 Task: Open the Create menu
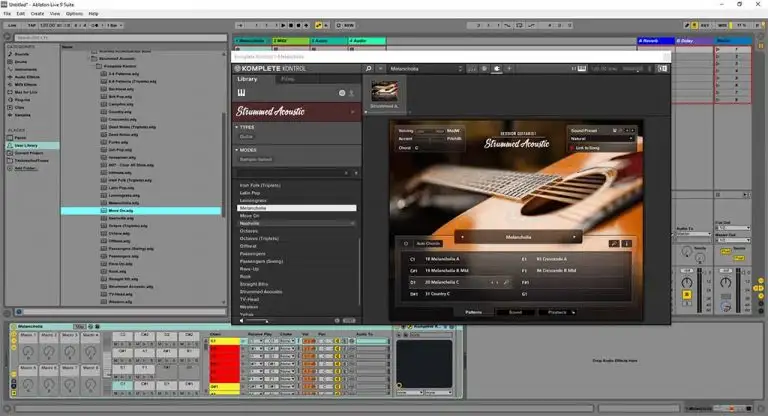37,14
